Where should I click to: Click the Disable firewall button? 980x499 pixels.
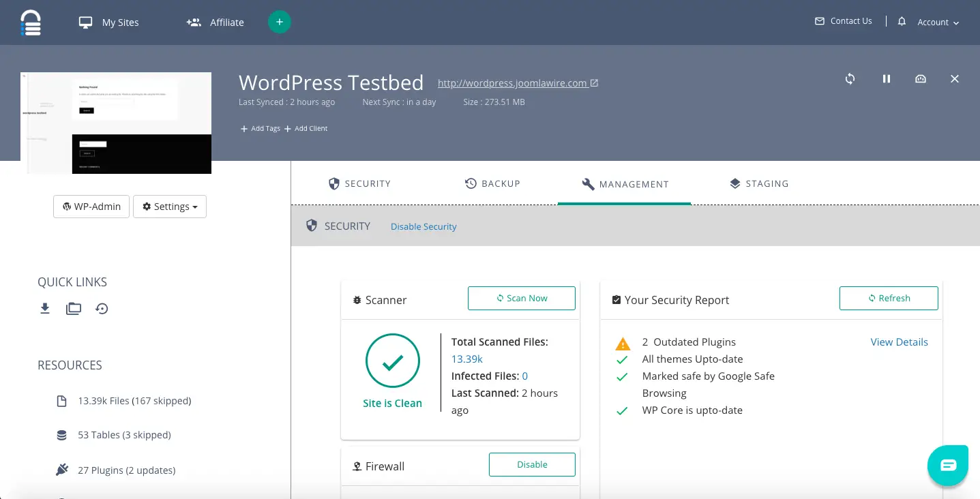pyautogui.click(x=532, y=464)
